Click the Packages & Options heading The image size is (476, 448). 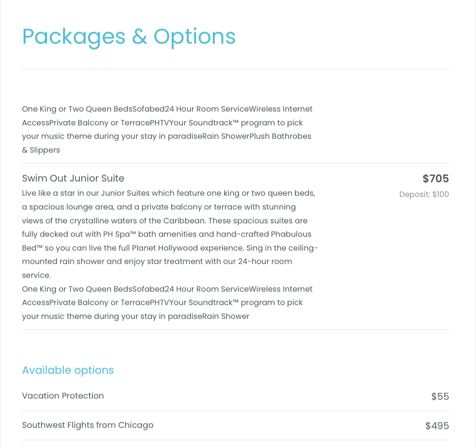click(129, 37)
